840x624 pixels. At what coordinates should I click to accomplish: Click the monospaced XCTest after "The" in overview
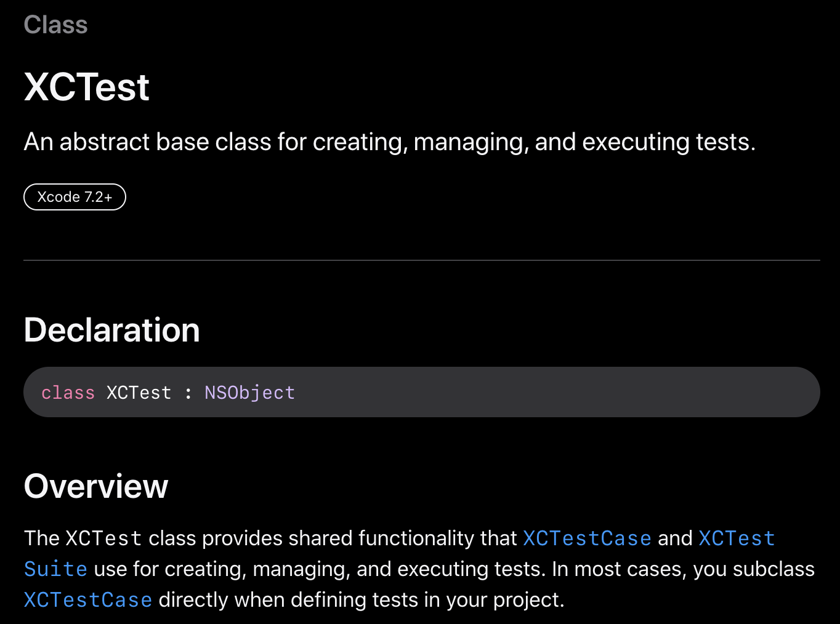[x=103, y=538]
